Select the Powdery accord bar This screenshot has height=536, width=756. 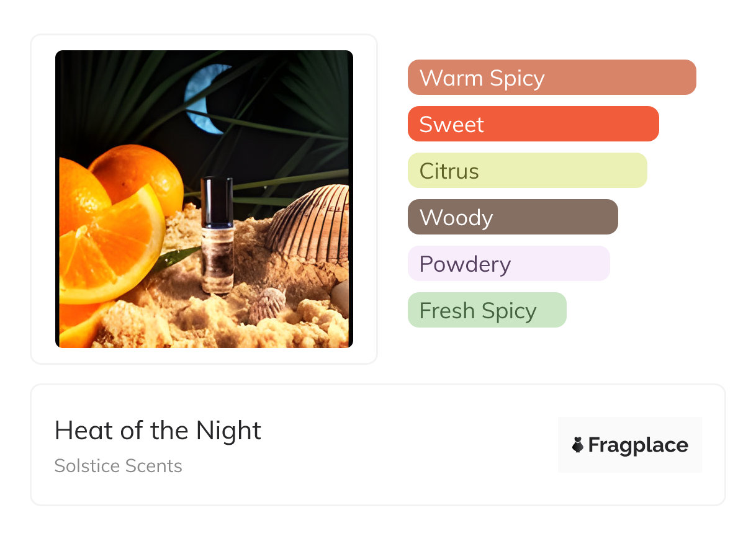(x=508, y=264)
